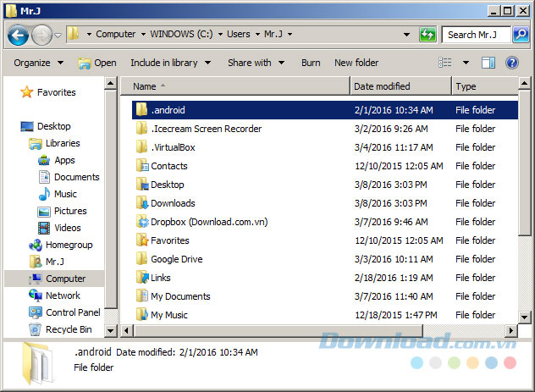Select Control Panel in the sidebar

72,312
